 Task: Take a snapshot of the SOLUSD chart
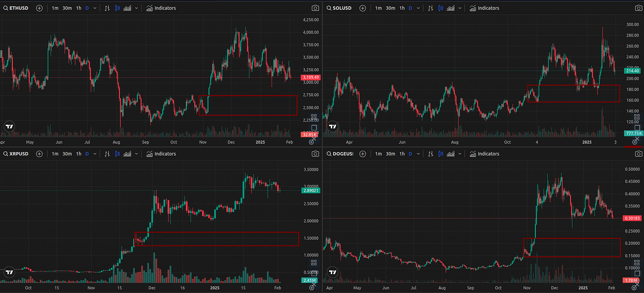638,8
